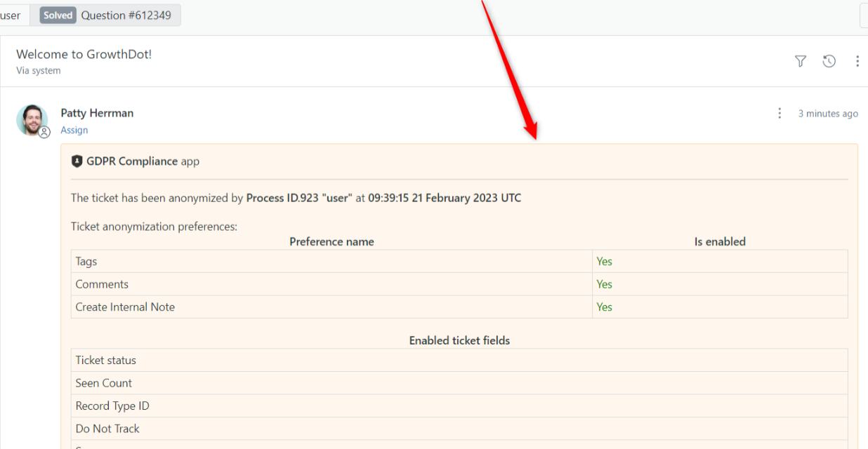Click the 3 minutes ago timestamp
868x449 pixels.
coord(828,114)
